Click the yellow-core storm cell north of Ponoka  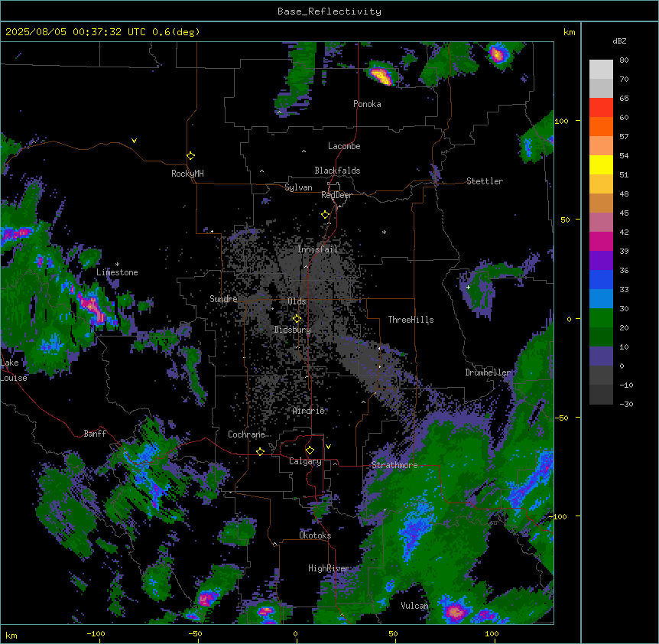pyautogui.click(x=381, y=75)
